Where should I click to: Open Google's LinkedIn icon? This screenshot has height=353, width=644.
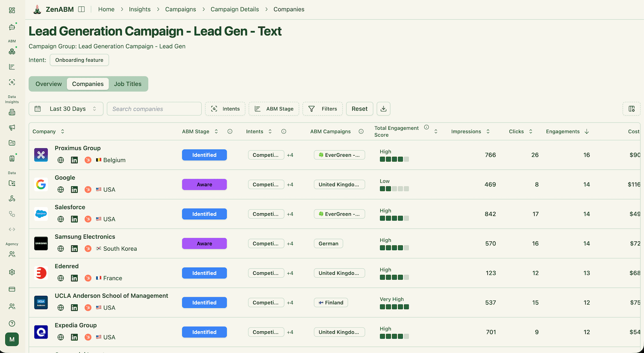(x=74, y=189)
